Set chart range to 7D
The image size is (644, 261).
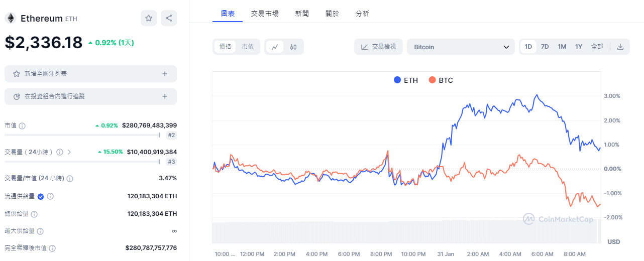coord(545,47)
